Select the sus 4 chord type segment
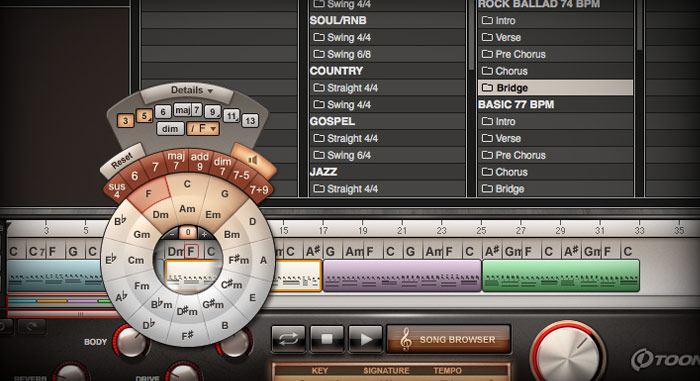Screen dimensions: 700x381 coord(117,190)
